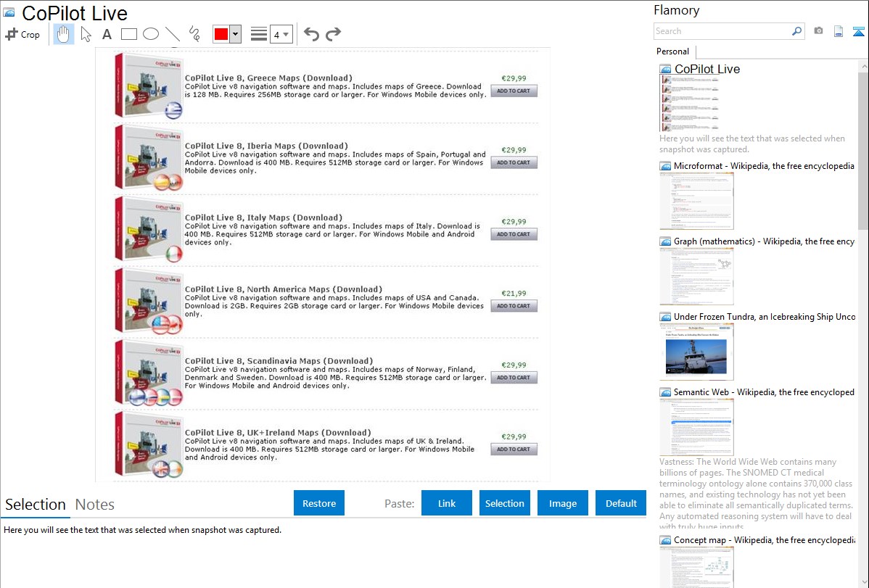Select the freehand scribble tool
The image size is (869, 588).
coord(194,34)
